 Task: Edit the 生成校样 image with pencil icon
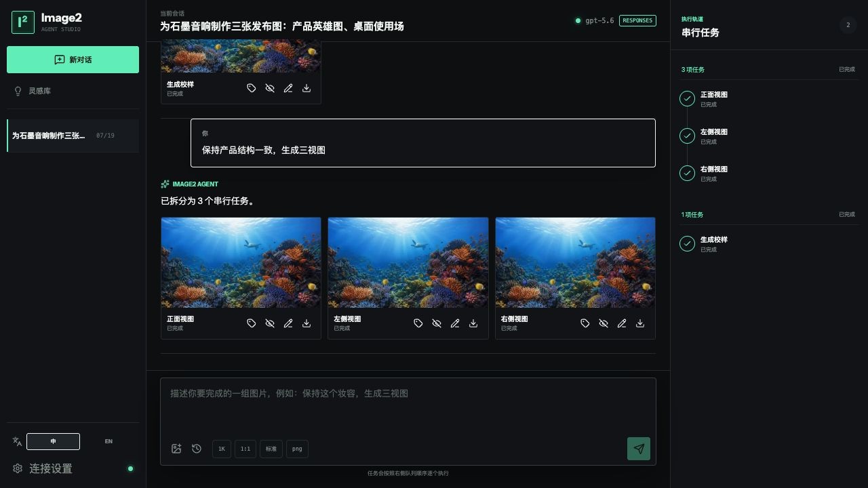pyautogui.click(x=288, y=88)
